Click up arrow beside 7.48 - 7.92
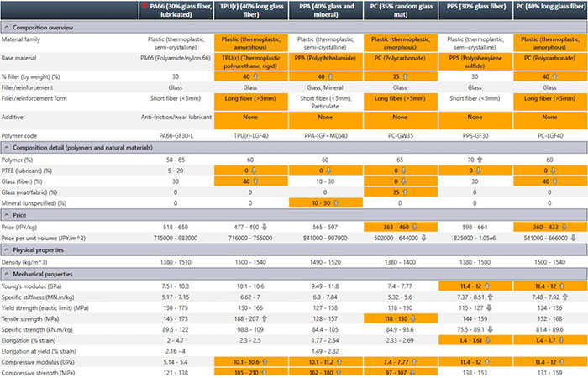The width and height of the screenshot is (588, 378). coord(564,297)
